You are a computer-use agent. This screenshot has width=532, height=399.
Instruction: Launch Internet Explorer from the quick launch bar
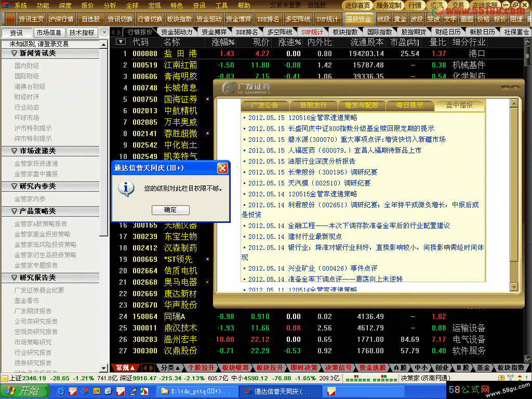pyautogui.click(x=60, y=391)
